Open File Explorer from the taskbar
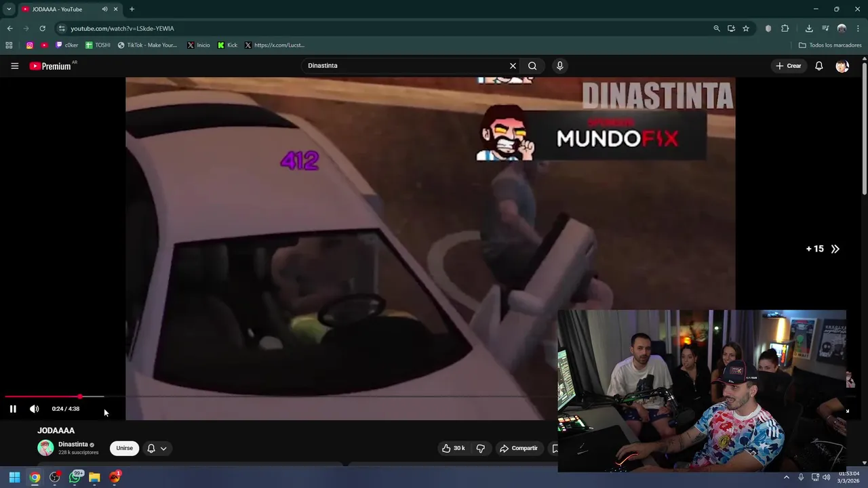Image resolution: width=868 pixels, height=488 pixels. (x=95, y=477)
